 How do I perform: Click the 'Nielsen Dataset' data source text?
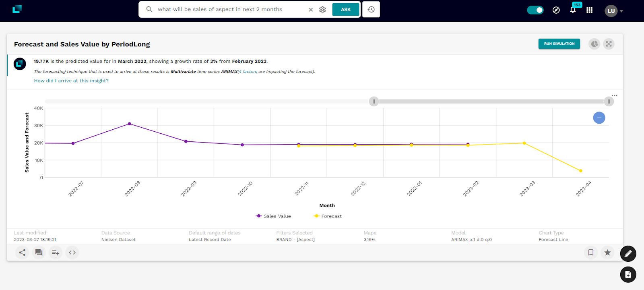118,240
